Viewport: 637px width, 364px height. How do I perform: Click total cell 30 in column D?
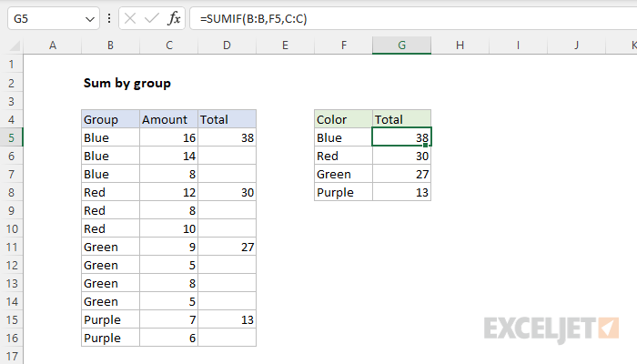227,192
